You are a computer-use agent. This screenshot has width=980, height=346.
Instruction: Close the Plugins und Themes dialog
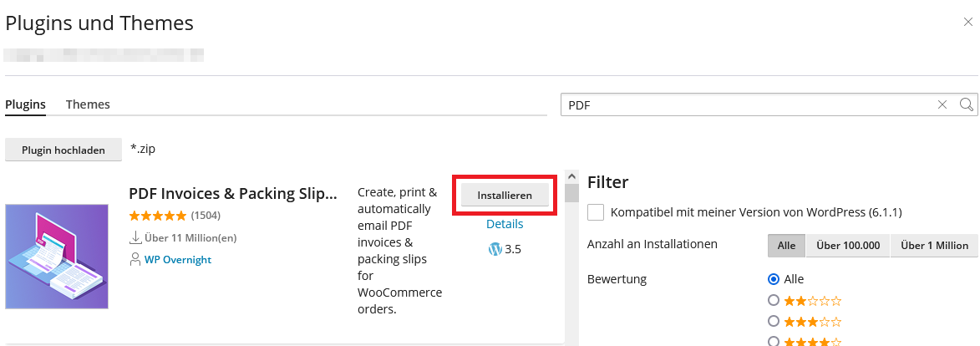(968, 23)
